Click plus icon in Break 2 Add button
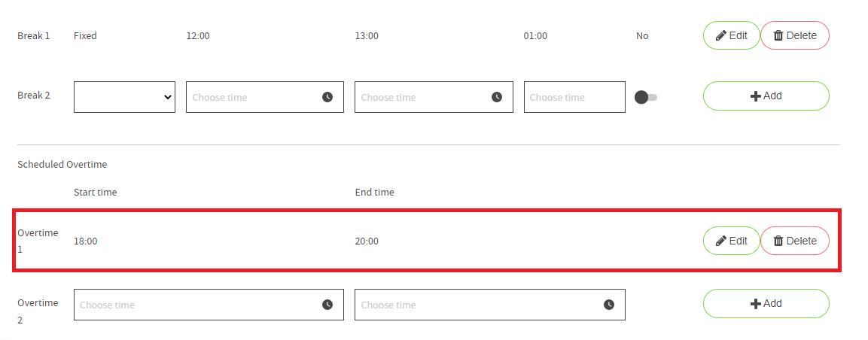868x340 pixels. [756, 96]
